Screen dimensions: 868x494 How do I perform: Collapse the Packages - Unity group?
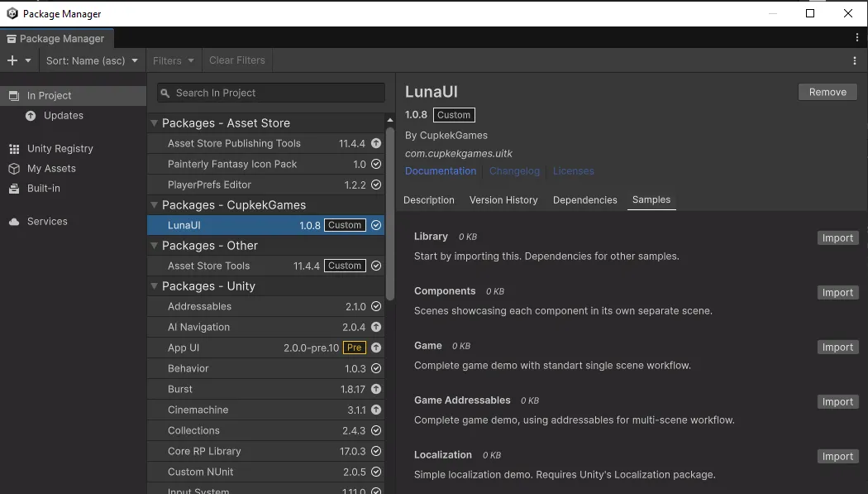pos(154,286)
